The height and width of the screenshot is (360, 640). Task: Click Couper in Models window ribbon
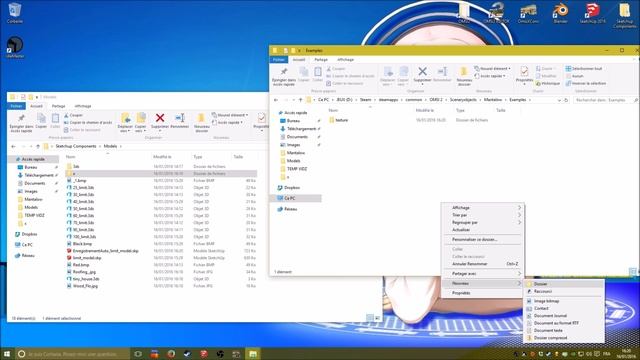click(x=73, y=115)
